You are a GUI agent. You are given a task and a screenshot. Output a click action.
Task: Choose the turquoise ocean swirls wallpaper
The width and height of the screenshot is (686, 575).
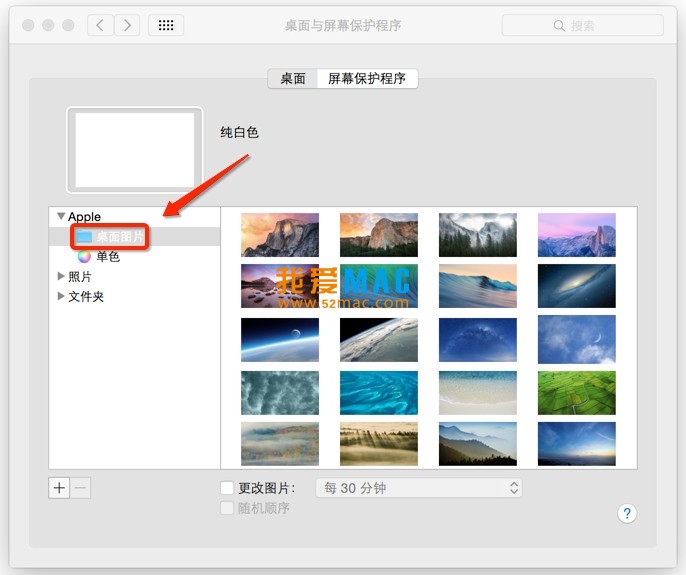click(x=379, y=393)
